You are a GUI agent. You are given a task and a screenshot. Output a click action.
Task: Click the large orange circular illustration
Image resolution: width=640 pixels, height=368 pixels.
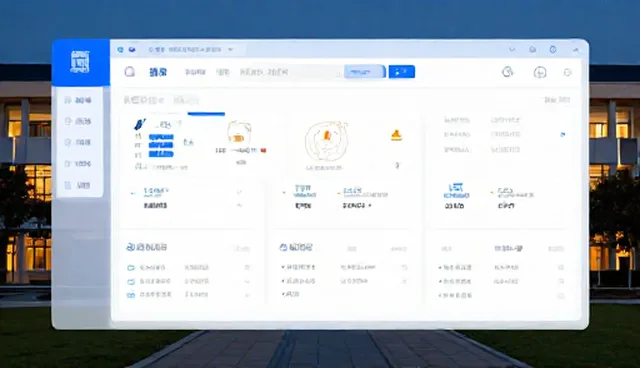coord(326,141)
